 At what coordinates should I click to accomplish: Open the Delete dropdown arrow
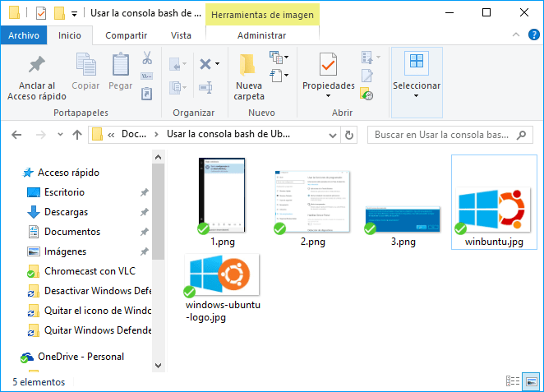point(217,63)
